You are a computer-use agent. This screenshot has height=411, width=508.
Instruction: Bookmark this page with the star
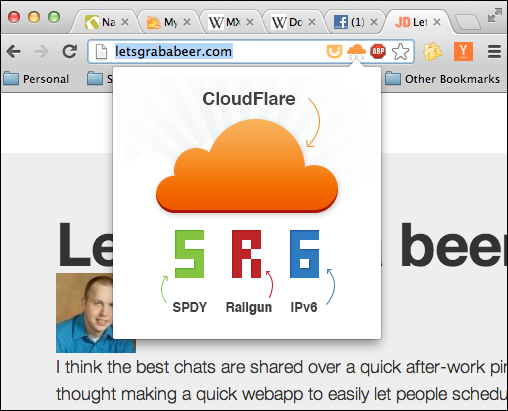pyautogui.click(x=400, y=52)
